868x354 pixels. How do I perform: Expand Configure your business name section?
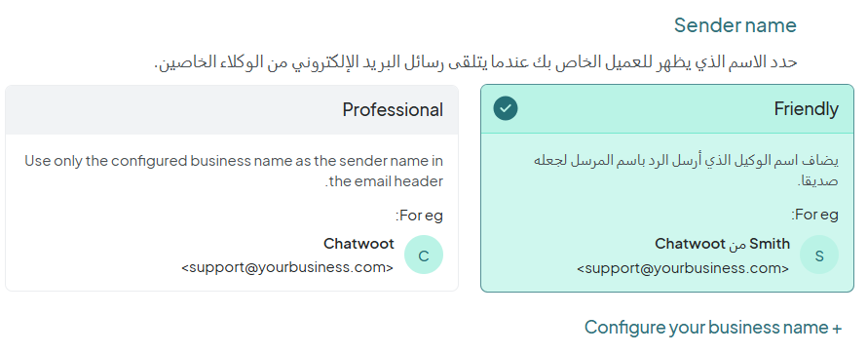click(x=713, y=328)
